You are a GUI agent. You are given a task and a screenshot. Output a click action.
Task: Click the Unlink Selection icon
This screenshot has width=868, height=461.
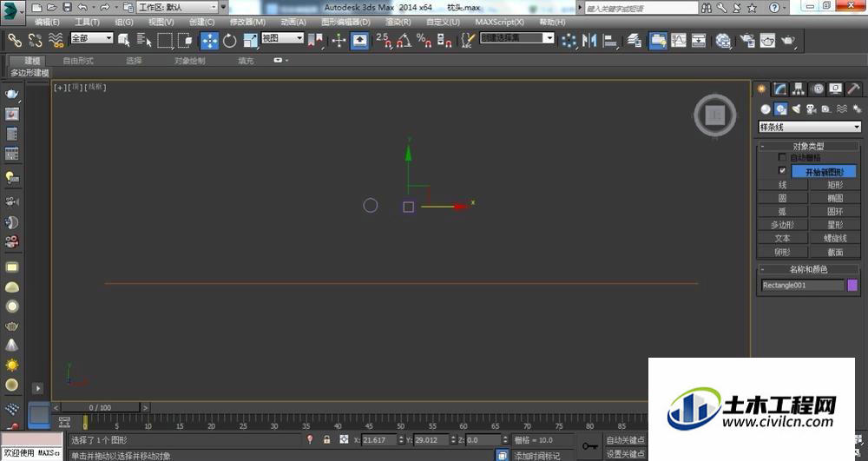[35, 40]
